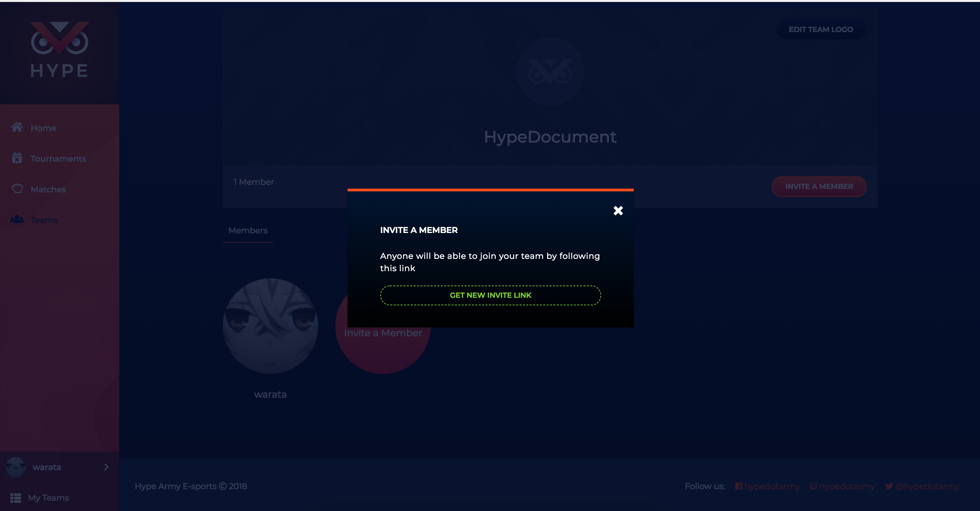Click the HypeDocument team logo circle
Image resolution: width=980 pixels, height=511 pixels.
coord(550,72)
